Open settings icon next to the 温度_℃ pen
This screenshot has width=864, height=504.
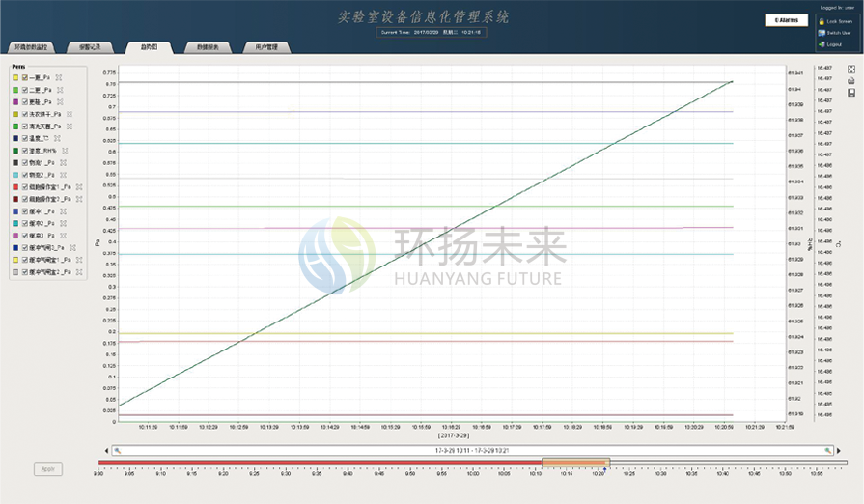coord(57,138)
